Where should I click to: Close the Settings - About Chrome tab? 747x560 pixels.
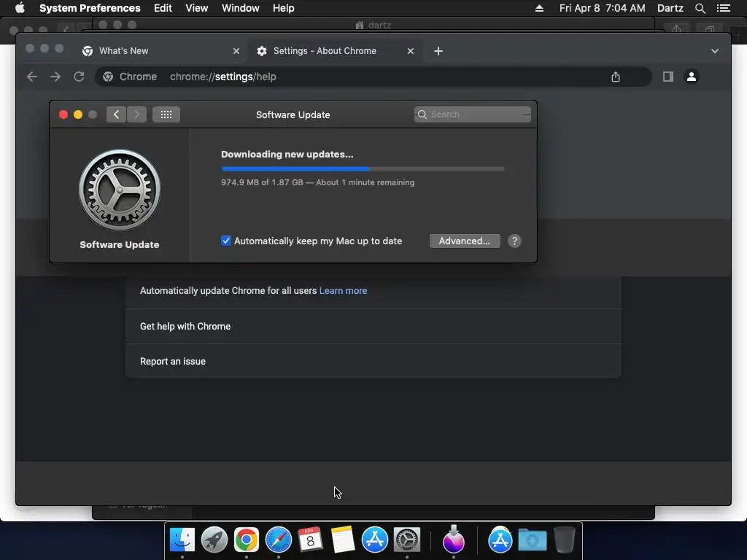(411, 51)
